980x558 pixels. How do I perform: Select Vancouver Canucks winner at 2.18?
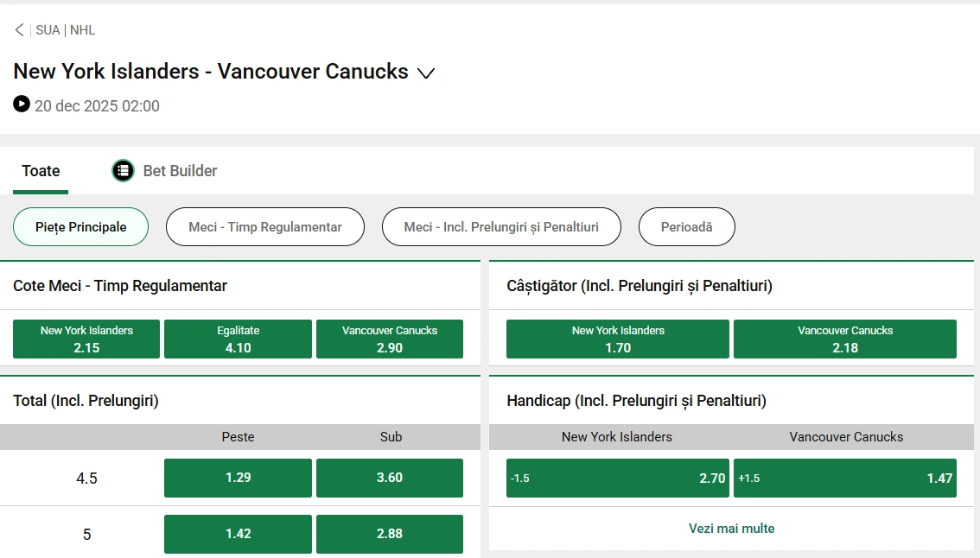[x=845, y=339]
